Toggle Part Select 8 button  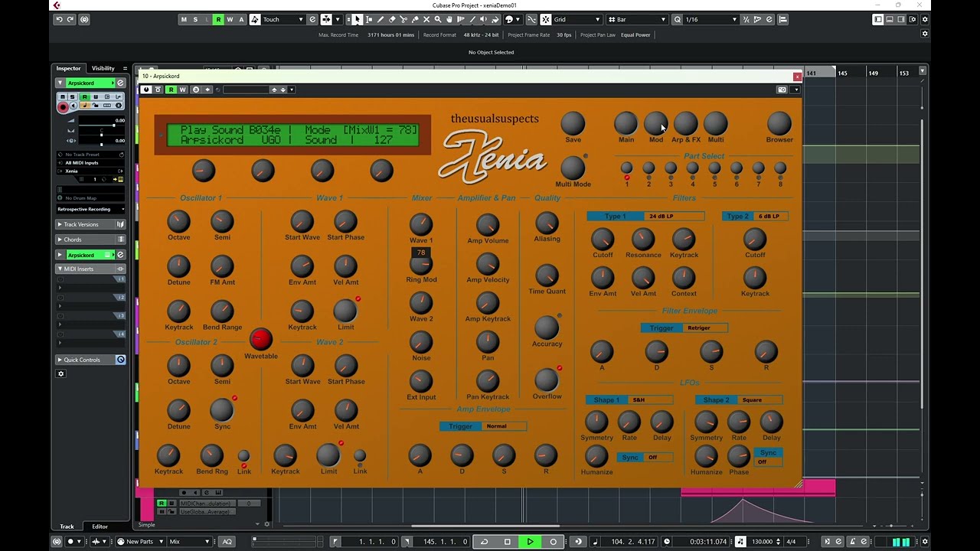coord(780,168)
